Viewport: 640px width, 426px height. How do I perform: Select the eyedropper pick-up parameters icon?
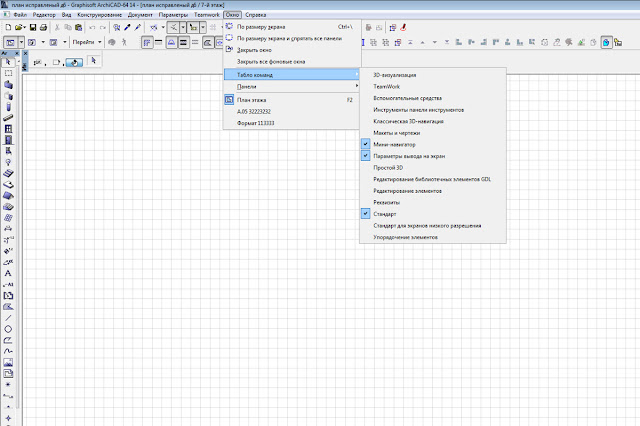(127, 27)
